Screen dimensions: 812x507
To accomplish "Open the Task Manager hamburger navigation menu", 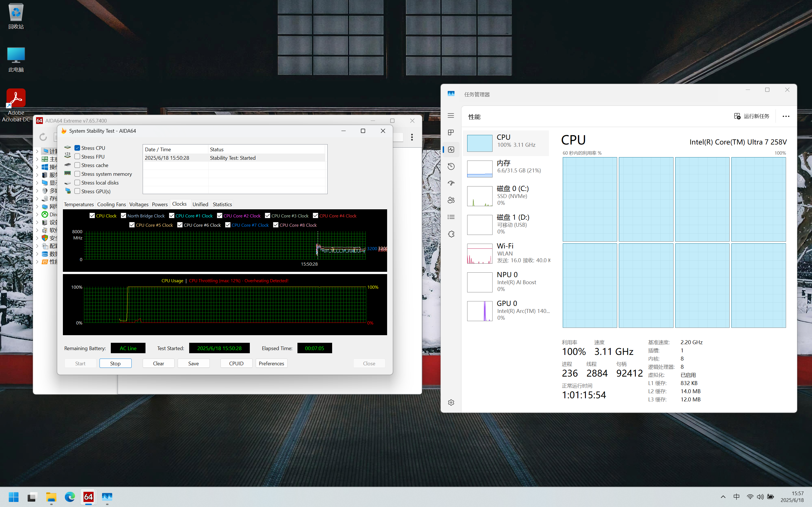I will pos(451,116).
